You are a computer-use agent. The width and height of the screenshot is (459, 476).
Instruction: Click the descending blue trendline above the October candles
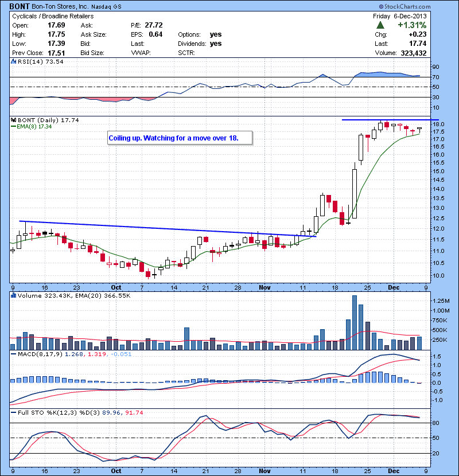coord(168,229)
